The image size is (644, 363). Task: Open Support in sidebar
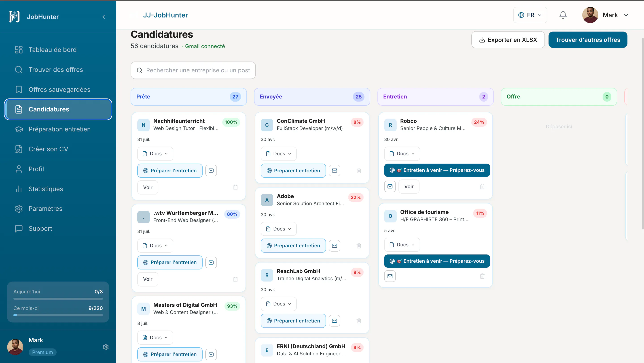pos(58,228)
